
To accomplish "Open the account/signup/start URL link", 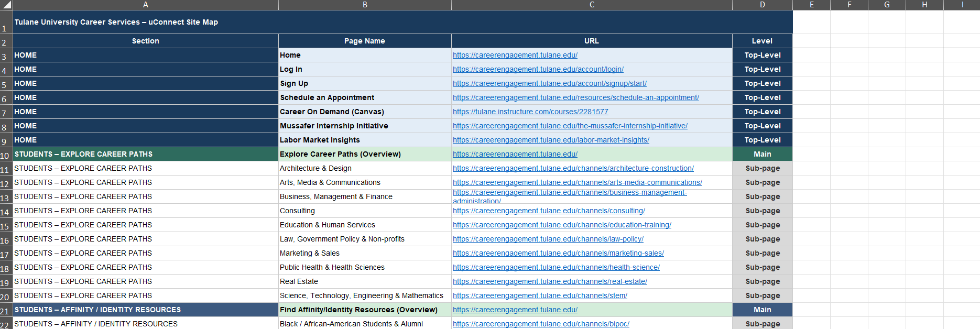I will 550,83.
